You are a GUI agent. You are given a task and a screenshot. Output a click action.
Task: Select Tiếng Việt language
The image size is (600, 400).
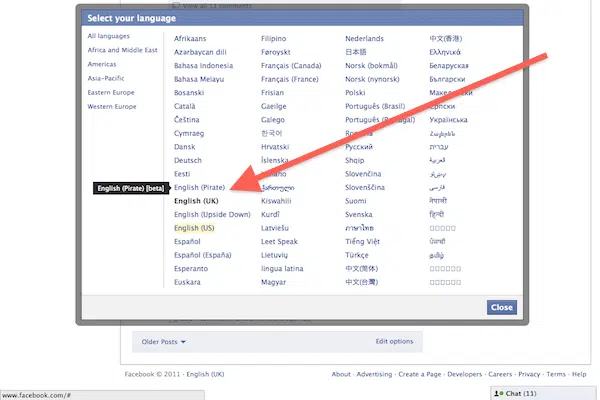[362, 242]
